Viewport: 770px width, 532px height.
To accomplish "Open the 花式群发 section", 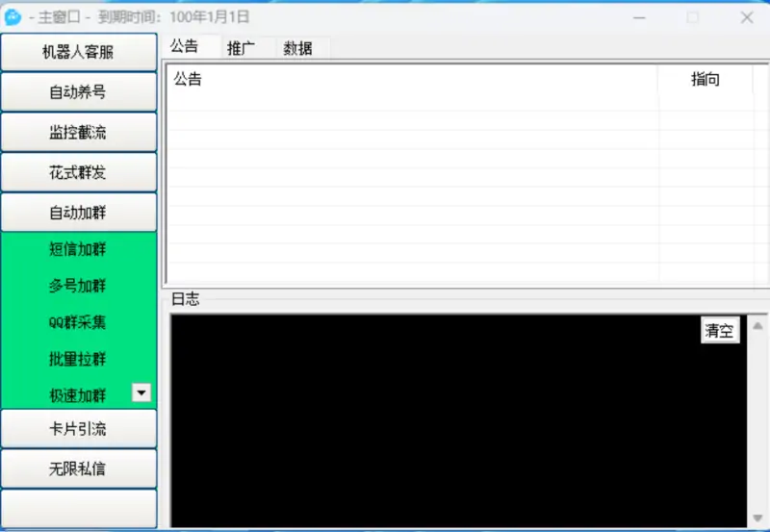I will (78, 172).
